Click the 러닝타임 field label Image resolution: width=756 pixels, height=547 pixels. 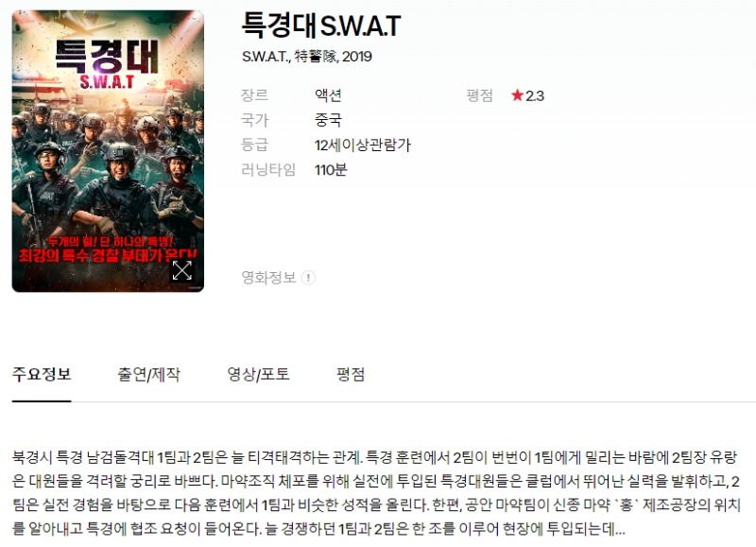(268, 170)
